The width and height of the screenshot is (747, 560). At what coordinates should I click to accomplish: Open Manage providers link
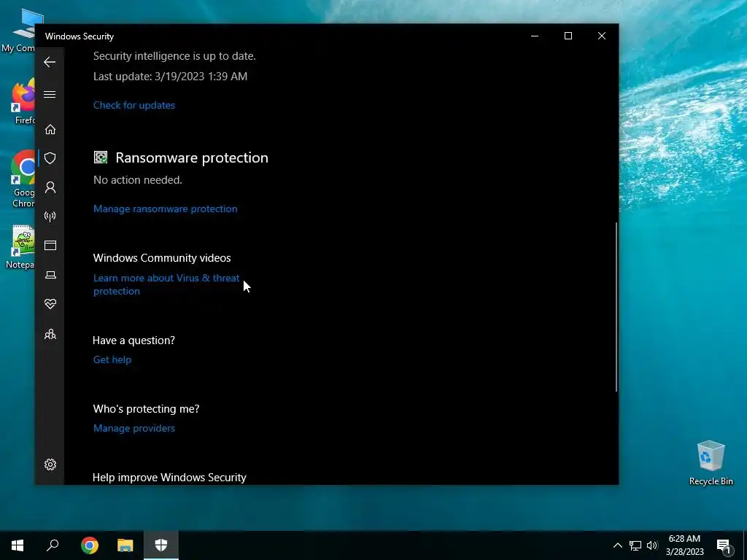[x=134, y=428]
